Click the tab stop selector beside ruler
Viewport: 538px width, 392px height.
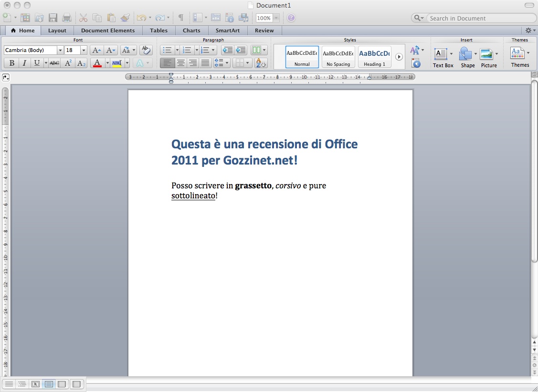[6, 78]
